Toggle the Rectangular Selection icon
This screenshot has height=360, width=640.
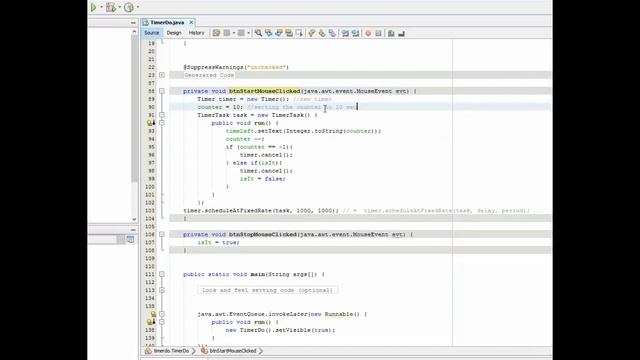pos(299,33)
